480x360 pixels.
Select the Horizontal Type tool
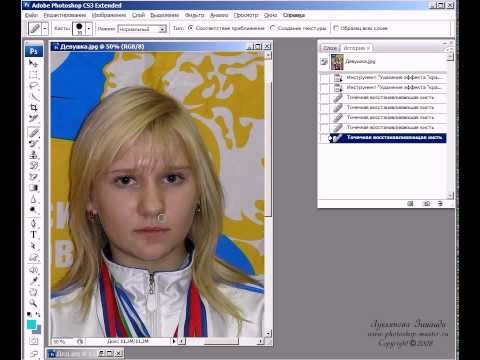click(x=33, y=235)
